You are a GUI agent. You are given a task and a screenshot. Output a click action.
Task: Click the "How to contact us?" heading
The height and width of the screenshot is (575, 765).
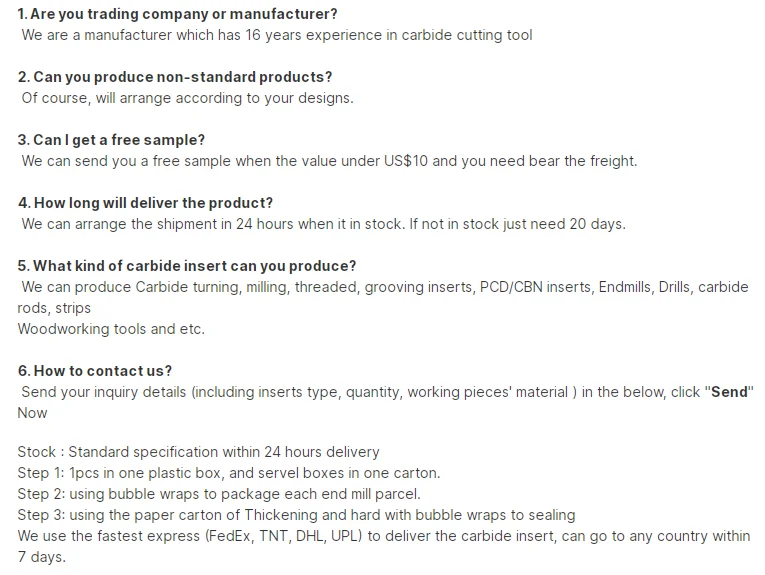coord(95,371)
